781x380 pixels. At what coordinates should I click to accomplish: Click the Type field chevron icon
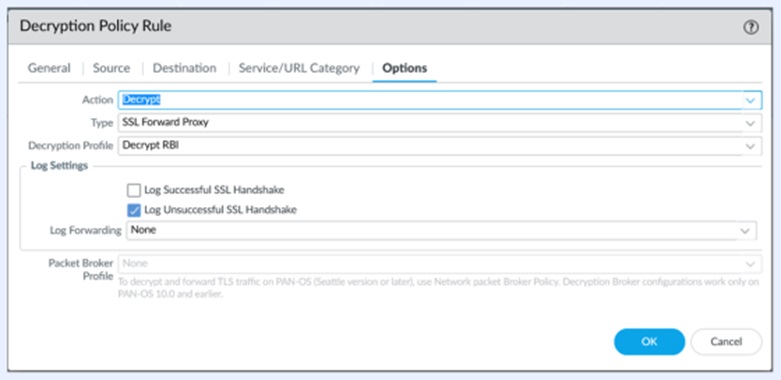750,123
